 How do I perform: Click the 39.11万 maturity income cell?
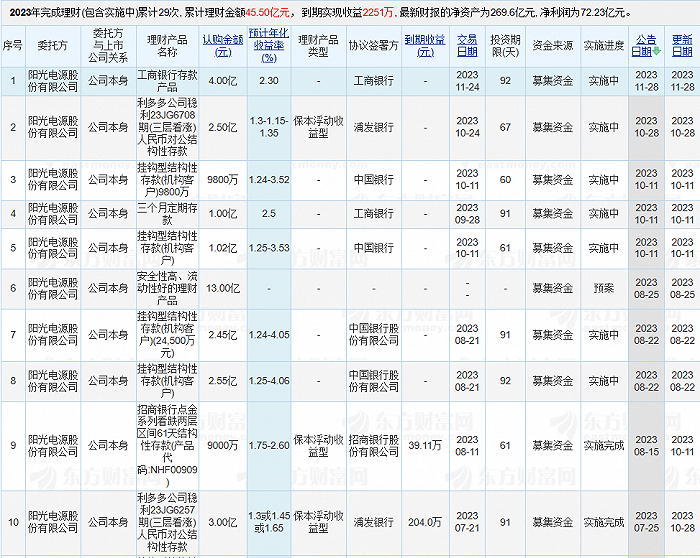(x=425, y=446)
